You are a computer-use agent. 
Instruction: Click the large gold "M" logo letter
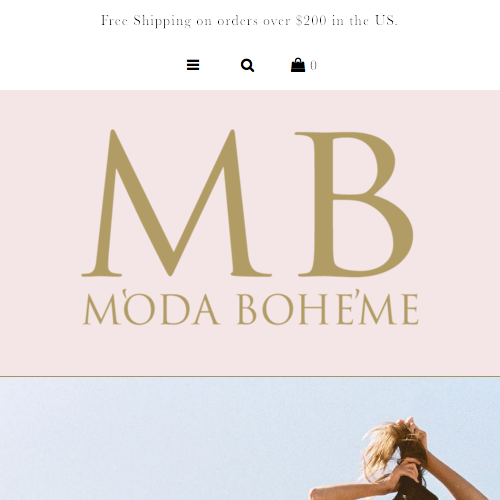point(176,203)
